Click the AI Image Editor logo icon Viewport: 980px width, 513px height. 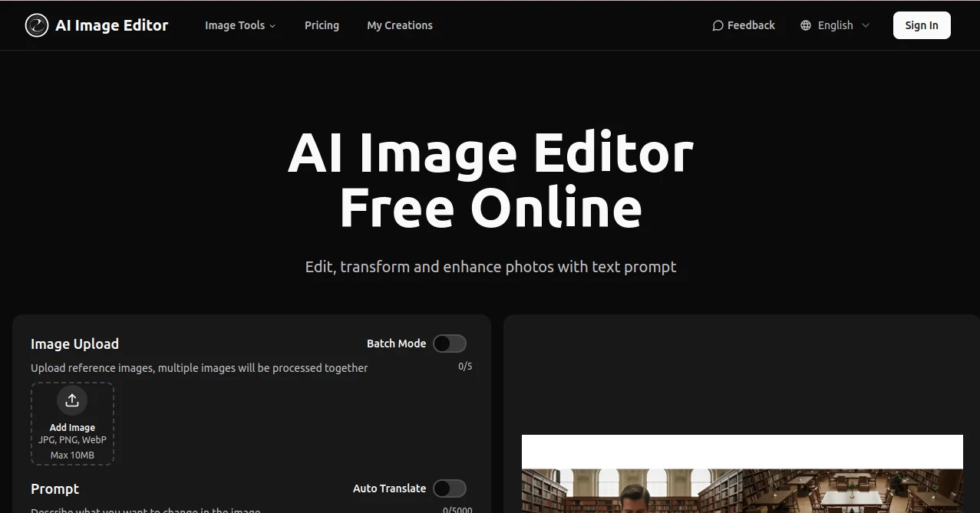tap(36, 25)
